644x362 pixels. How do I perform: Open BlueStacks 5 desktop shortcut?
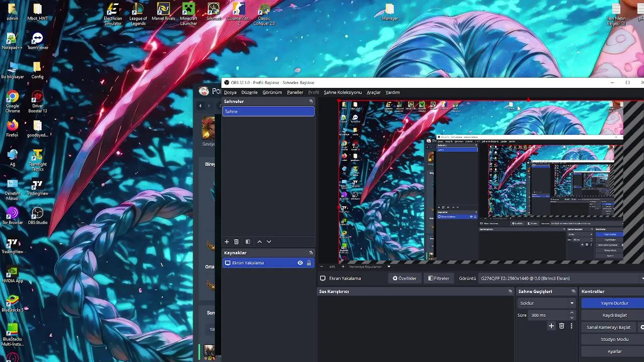click(x=12, y=304)
